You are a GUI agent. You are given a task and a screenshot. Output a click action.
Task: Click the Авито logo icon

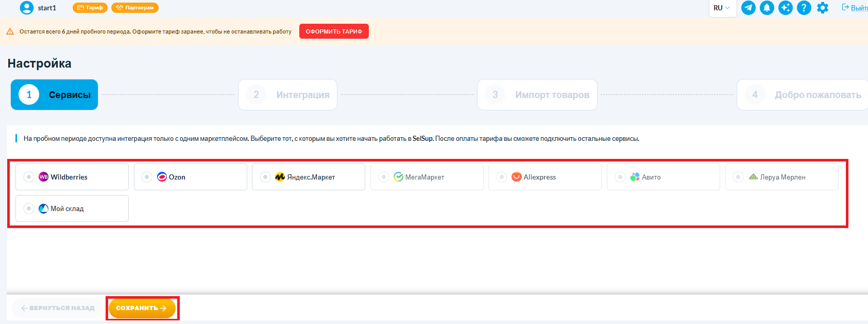(x=635, y=177)
